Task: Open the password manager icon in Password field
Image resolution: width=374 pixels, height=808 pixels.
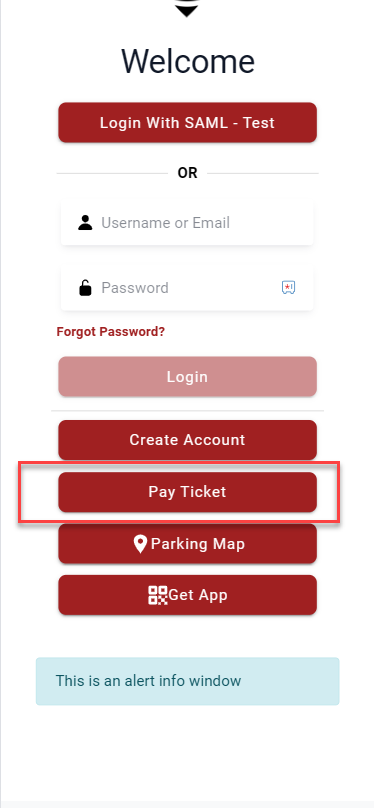Action: (288, 287)
